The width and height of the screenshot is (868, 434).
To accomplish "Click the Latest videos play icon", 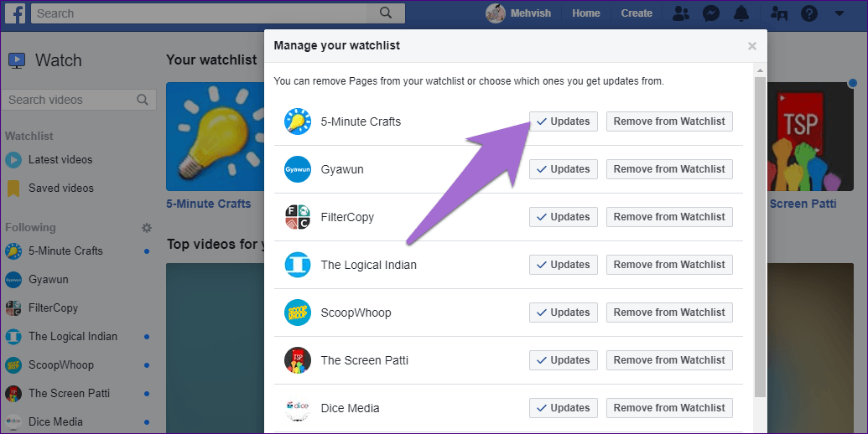I will [x=13, y=160].
